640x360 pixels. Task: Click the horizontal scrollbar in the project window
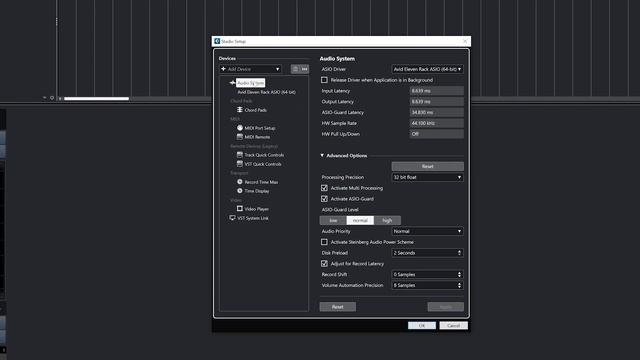(x=96, y=98)
